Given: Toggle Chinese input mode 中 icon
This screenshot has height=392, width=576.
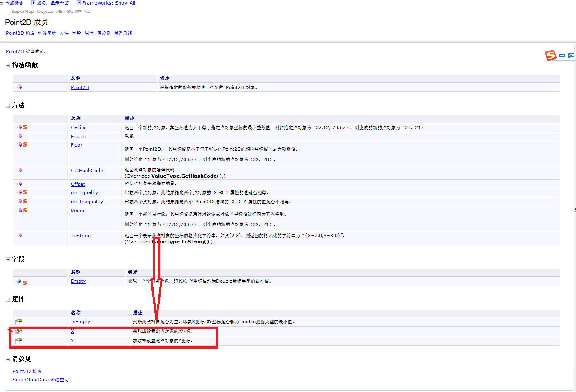Looking at the screenshot, I should click(x=562, y=56).
